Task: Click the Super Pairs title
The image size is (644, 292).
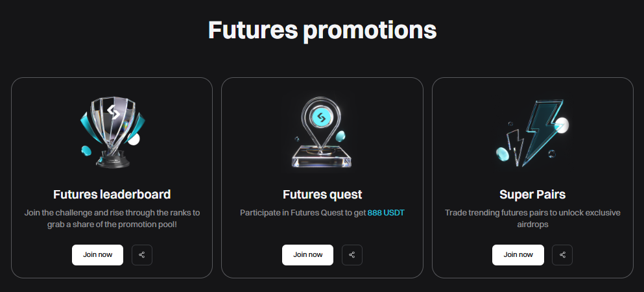Action: [x=532, y=194]
